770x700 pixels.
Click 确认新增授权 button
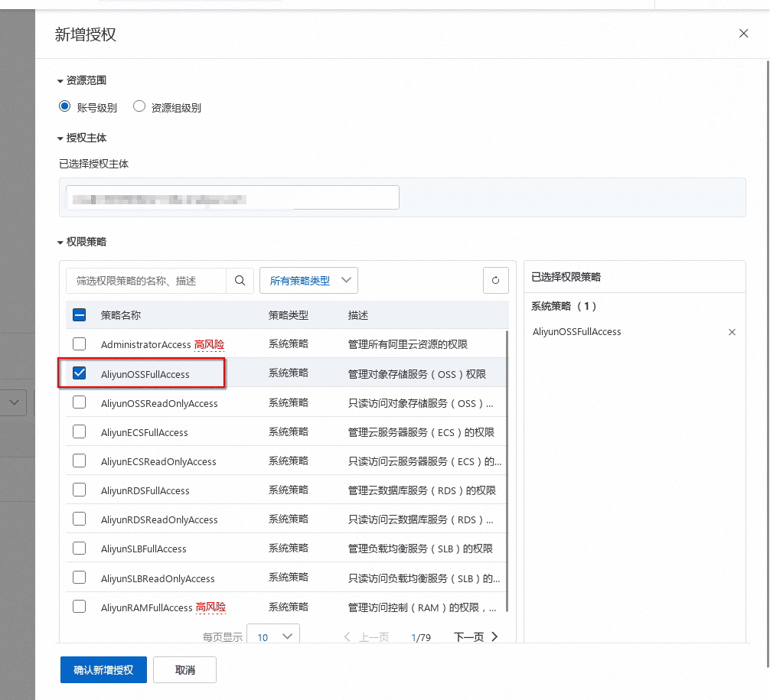(x=103, y=669)
